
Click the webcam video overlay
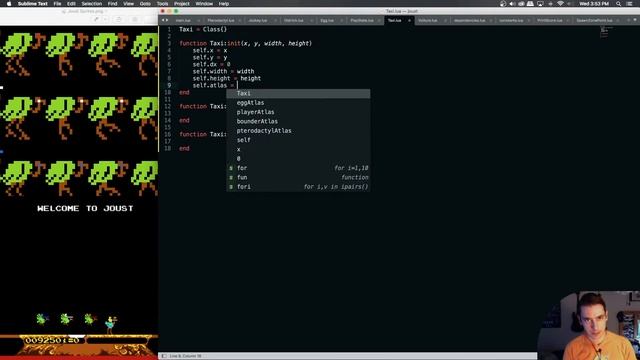pos(589,325)
